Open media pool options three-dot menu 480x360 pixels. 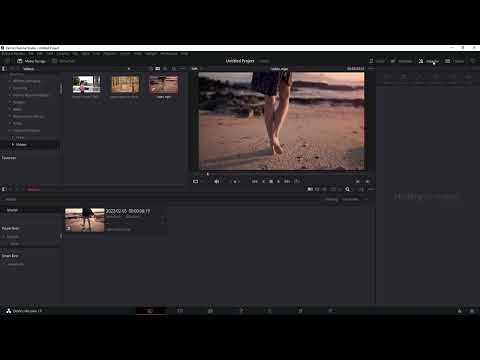[x=371, y=189]
